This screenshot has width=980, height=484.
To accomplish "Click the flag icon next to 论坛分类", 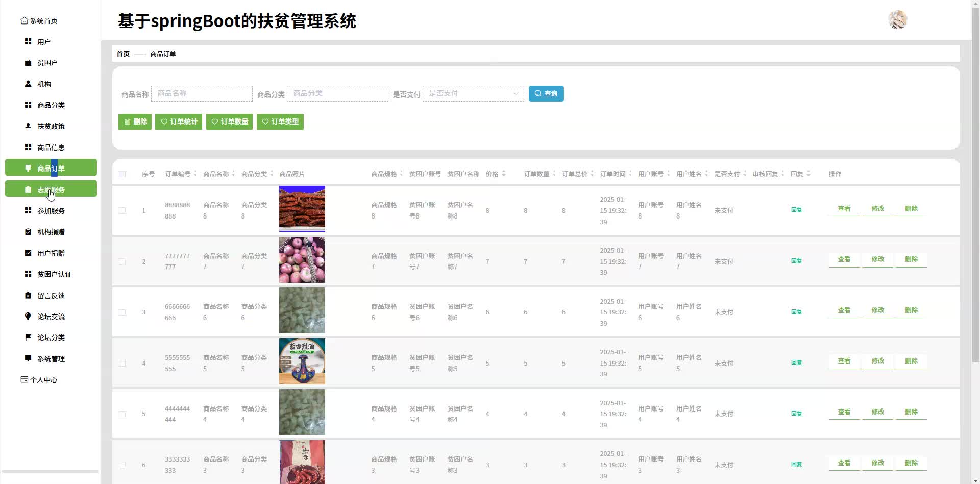I will pyautogui.click(x=28, y=337).
